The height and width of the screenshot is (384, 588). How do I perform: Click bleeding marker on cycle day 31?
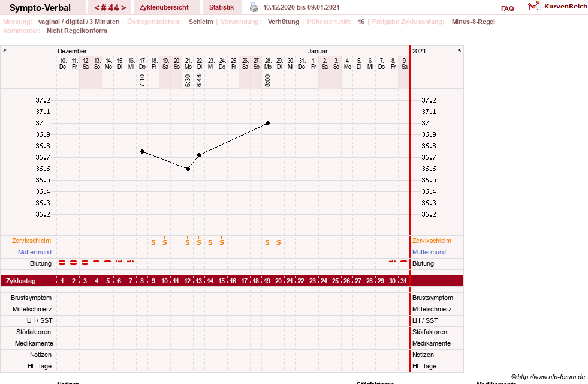[403, 261]
